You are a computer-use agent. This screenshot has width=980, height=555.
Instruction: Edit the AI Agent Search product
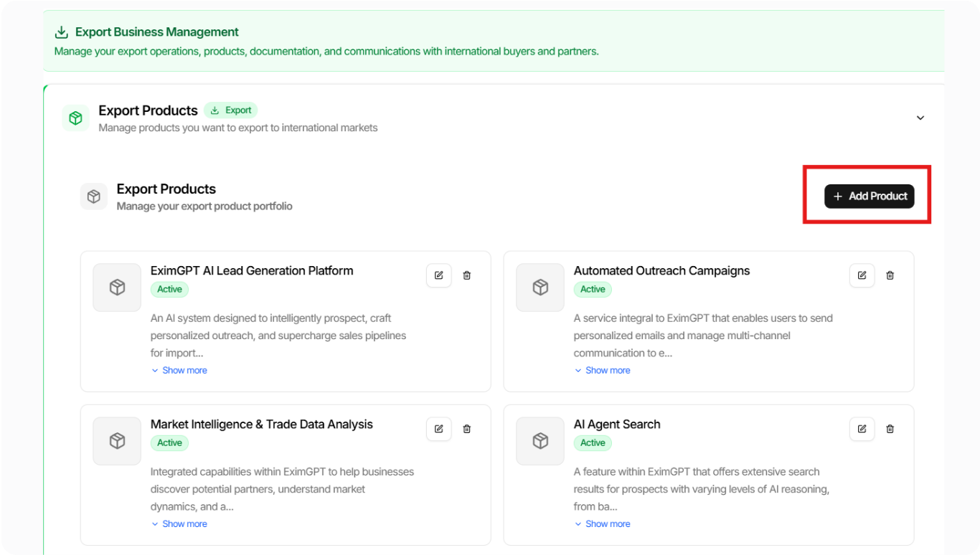[862, 429]
